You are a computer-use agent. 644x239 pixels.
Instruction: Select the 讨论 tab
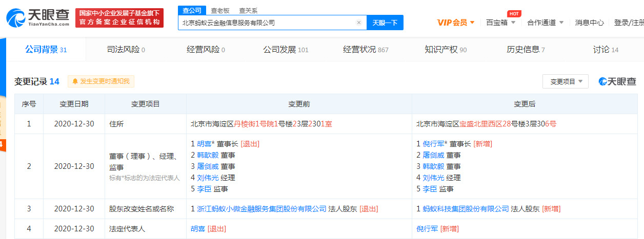click(x=606, y=50)
